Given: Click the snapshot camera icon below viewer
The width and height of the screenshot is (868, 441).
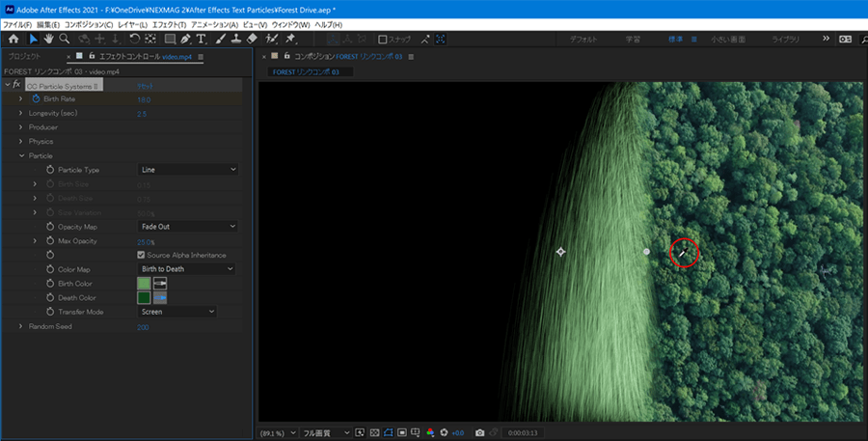Looking at the screenshot, I should 479,432.
